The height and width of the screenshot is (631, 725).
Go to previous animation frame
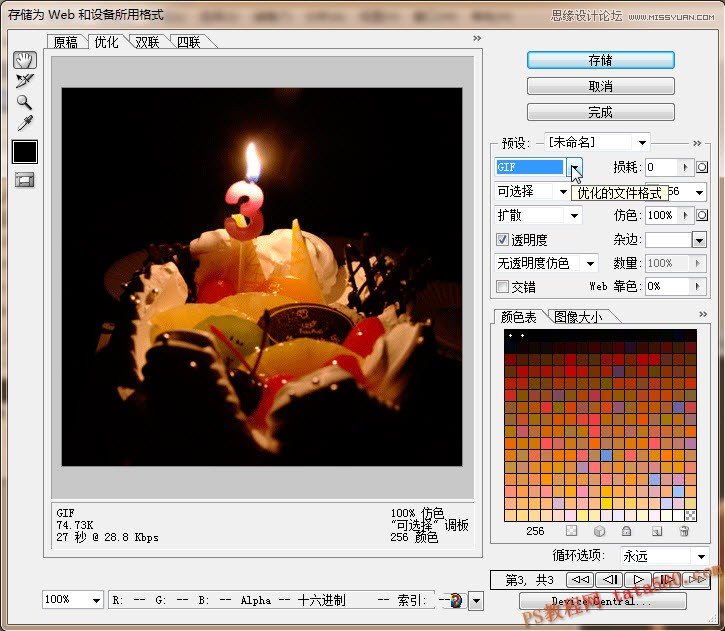609,579
